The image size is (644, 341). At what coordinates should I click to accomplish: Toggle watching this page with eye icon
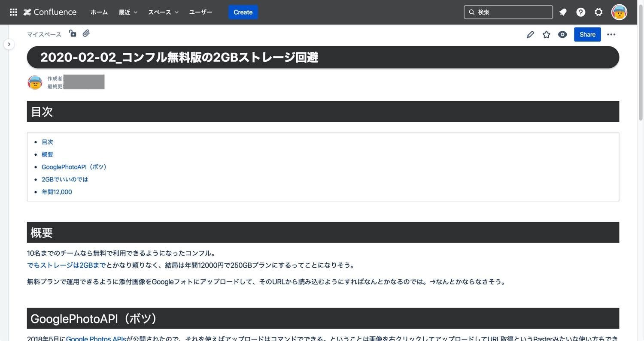click(x=562, y=34)
